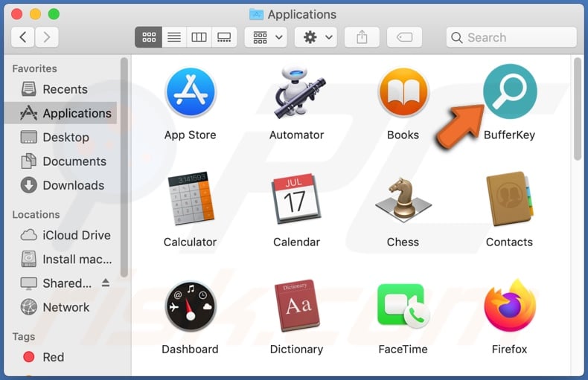Click the BufferKey name label
The height and width of the screenshot is (380, 588).
point(509,135)
